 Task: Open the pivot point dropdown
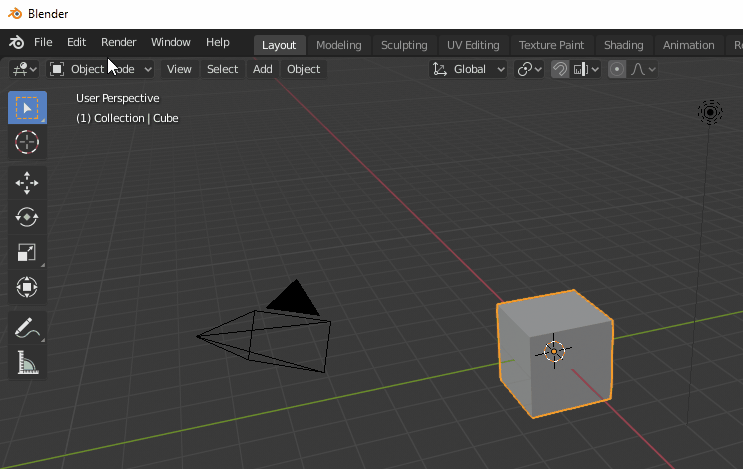(x=529, y=69)
